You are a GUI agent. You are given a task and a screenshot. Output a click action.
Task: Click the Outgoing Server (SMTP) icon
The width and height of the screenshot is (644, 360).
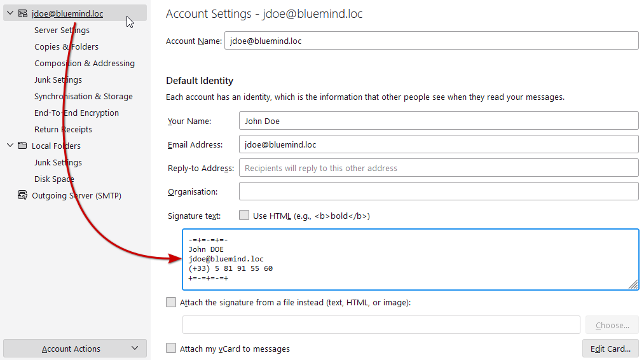point(22,195)
